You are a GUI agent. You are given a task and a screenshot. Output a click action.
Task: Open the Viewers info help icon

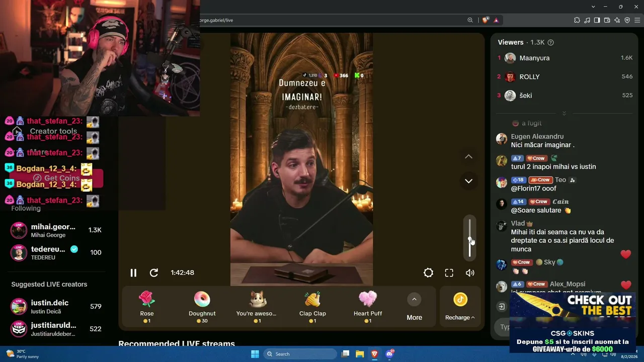[x=550, y=43]
